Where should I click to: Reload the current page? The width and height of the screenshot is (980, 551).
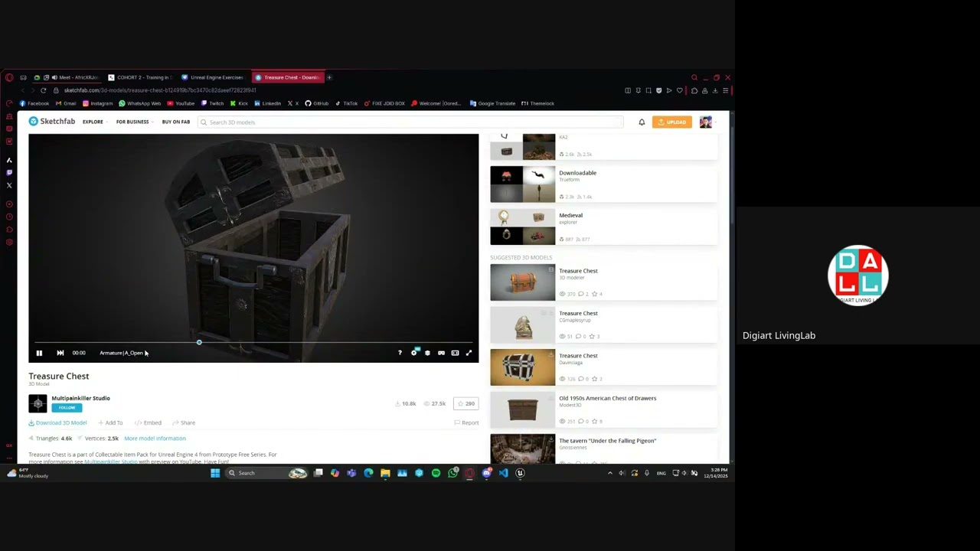(x=43, y=90)
